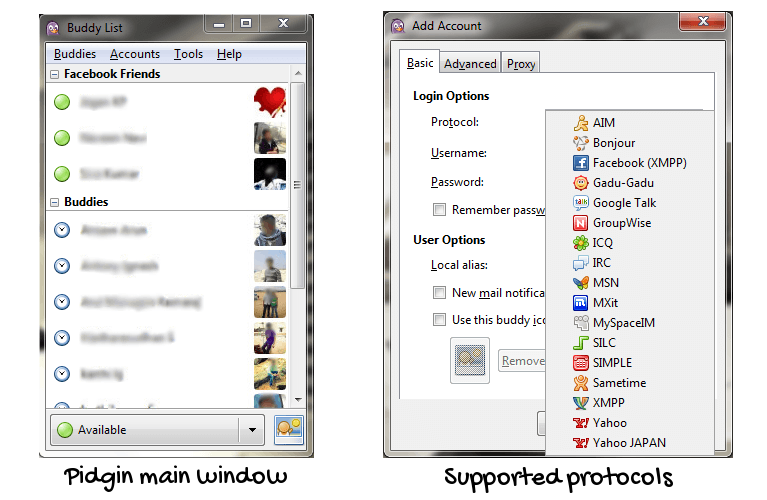Viewport: 767px width, 500px height.
Task: Click the buddy icon selector beside Available
Action: tap(289, 430)
